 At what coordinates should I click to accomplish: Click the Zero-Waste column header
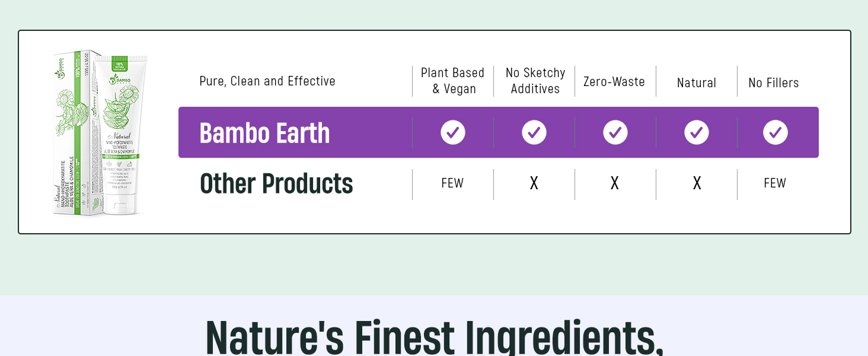pos(614,82)
